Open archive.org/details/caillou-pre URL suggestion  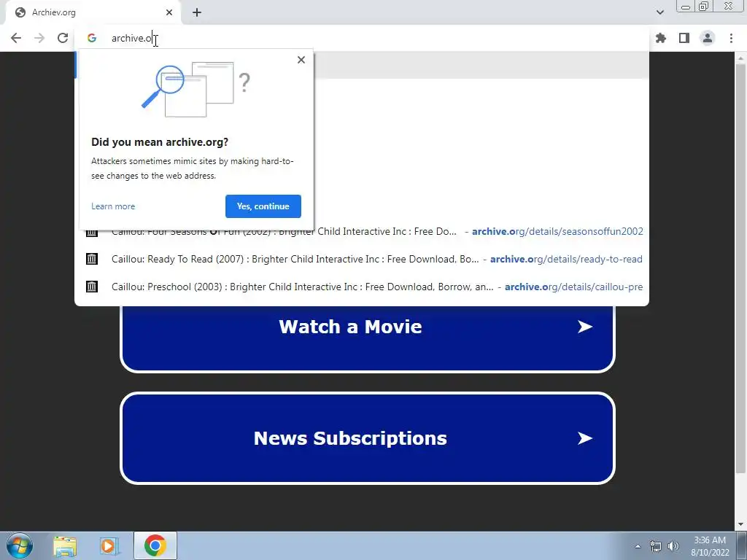pos(573,287)
